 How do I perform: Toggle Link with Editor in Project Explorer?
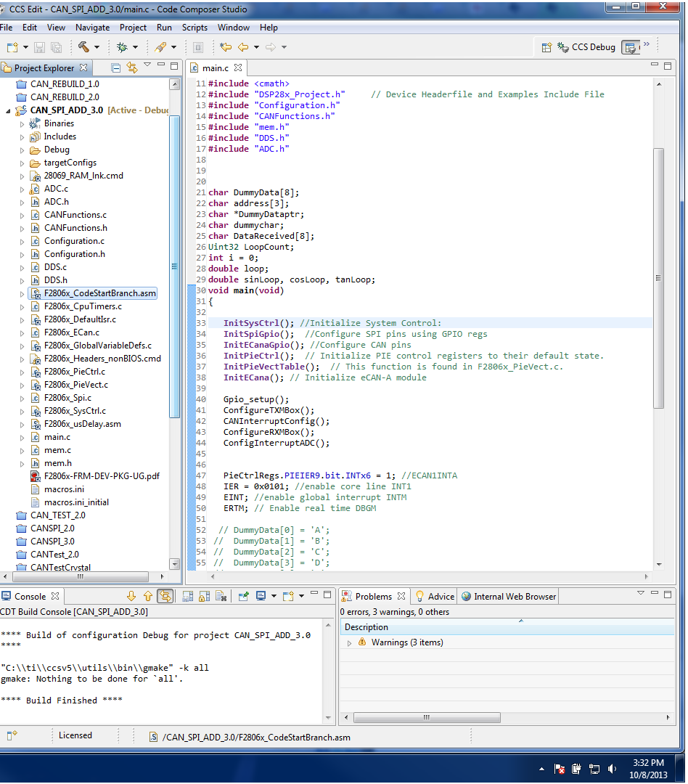[x=132, y=66]
